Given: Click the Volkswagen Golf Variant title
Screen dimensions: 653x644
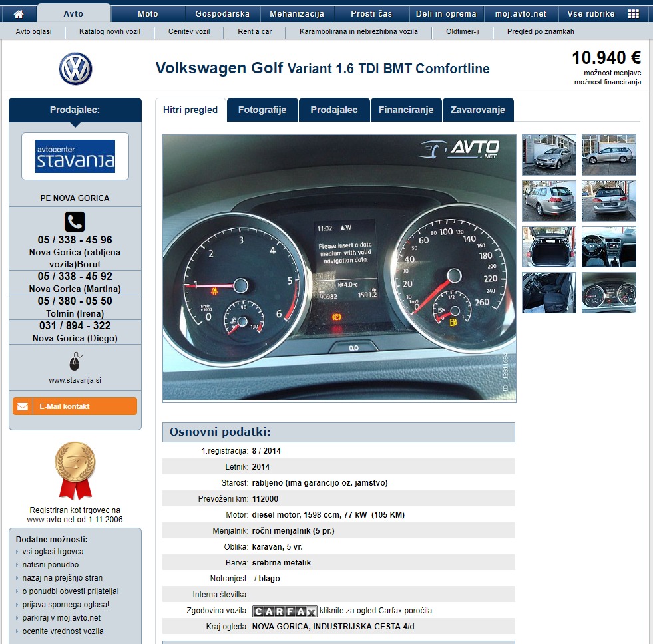Looking at the screenshot, I should 323,68.
